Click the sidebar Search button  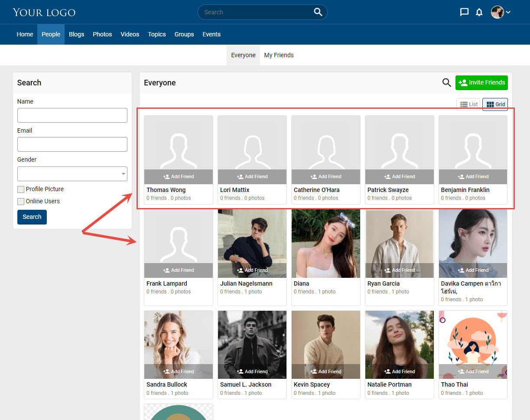point(32,217)
